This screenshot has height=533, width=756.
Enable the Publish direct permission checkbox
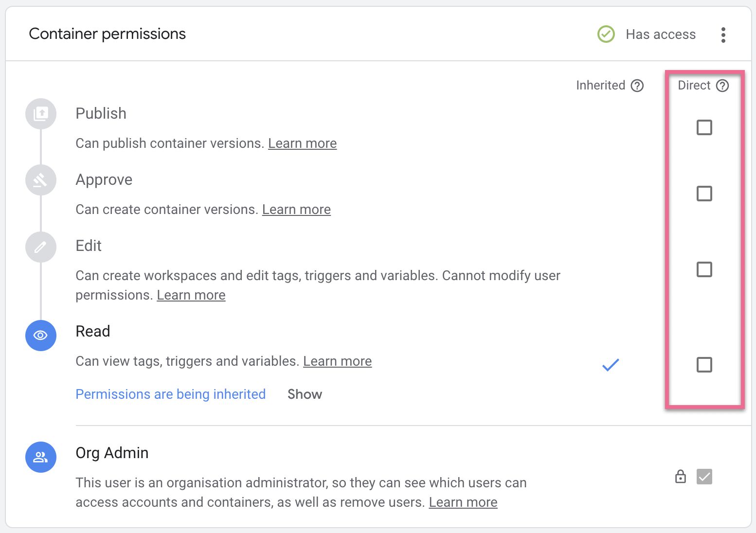pos(704,127)
